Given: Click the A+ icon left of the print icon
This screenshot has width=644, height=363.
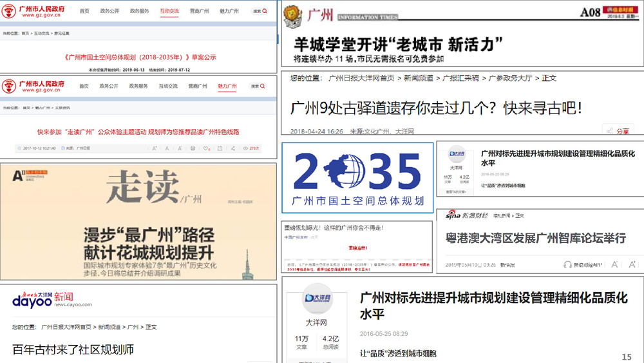Looking at the screenshot, I should (153, 148).
